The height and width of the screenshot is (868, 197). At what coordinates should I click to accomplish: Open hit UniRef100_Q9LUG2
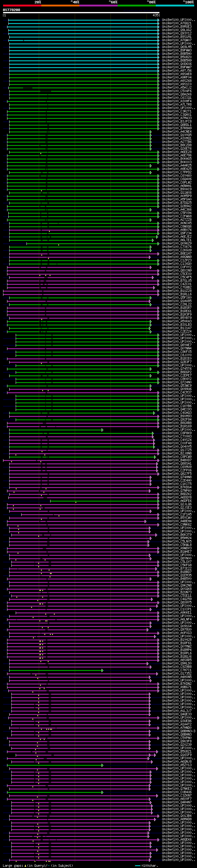click(177, 30)
